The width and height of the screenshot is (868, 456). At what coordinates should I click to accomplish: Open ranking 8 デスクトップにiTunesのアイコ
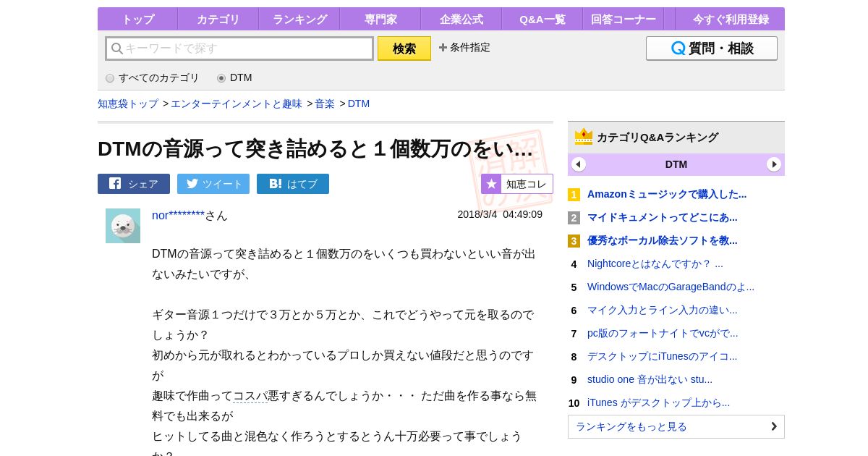663,356
